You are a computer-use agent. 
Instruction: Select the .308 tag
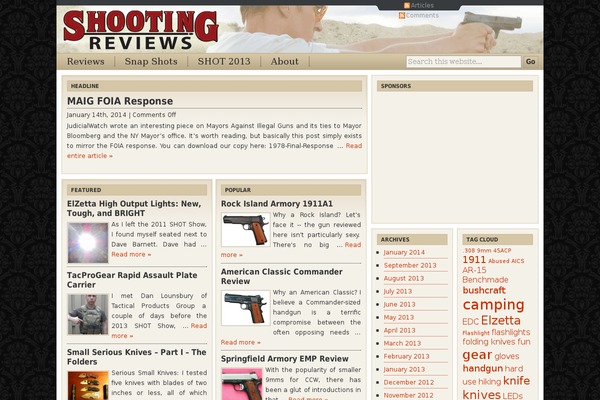click(x=469, y=250)
